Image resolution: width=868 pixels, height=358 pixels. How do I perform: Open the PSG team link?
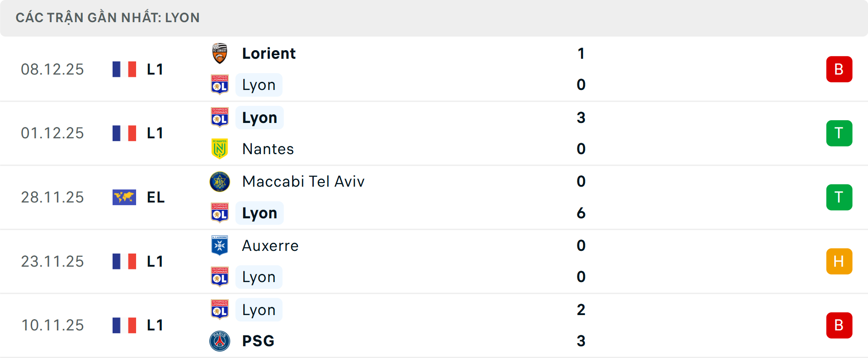tap(258, 341)
